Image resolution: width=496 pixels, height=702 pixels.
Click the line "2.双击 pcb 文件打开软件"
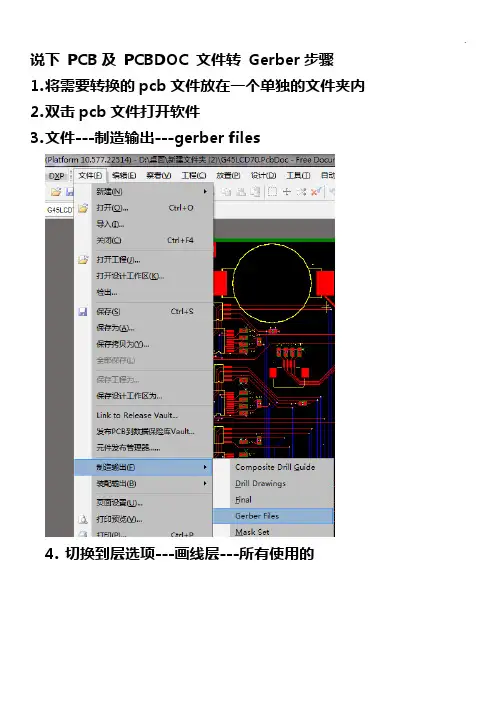point(115,111)
